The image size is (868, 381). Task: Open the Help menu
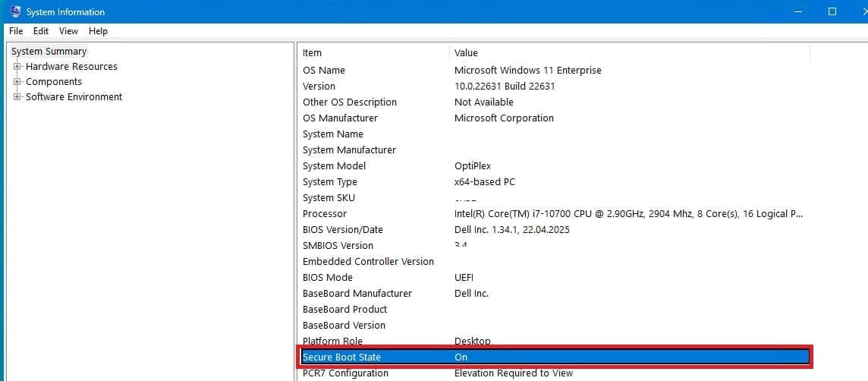point(98,31)
